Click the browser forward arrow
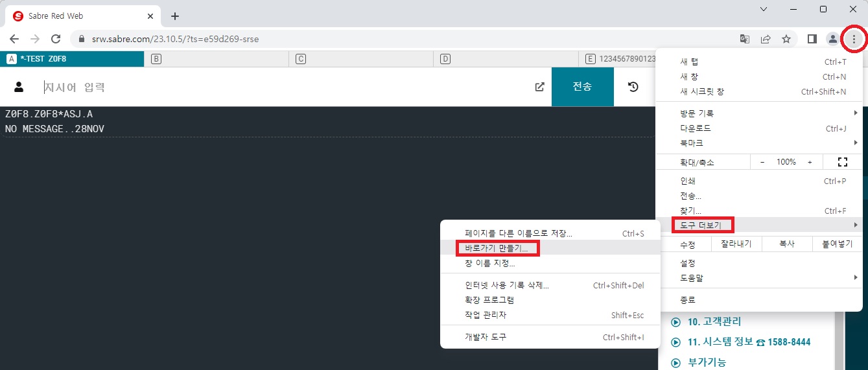The image size is (868, 370). point(35,39)
